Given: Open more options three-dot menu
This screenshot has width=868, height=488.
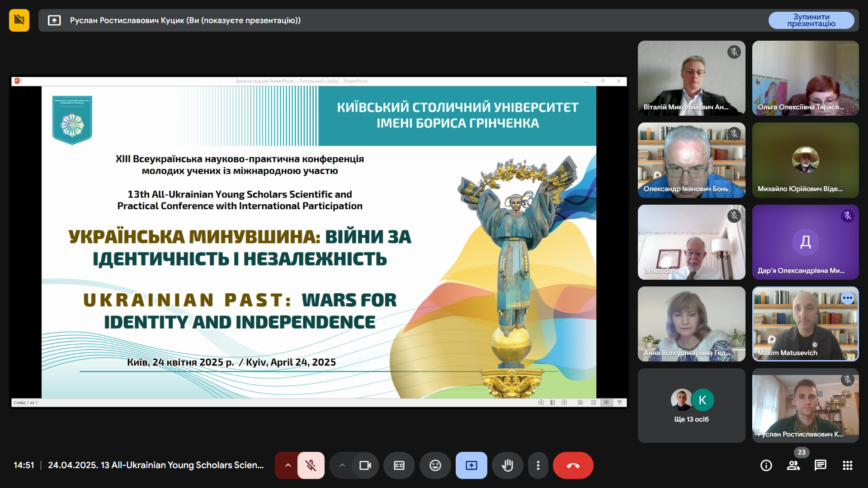Looking at the screenshot, I should point(538,465).
